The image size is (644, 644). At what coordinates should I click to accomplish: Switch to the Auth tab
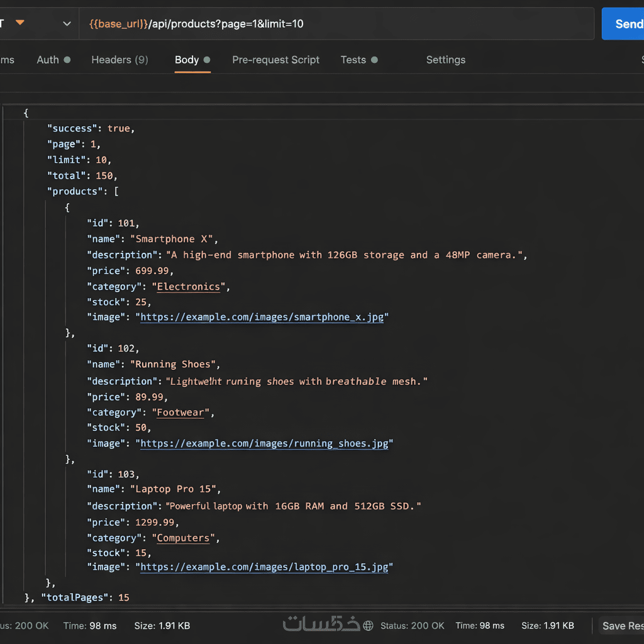pos(48,60)
